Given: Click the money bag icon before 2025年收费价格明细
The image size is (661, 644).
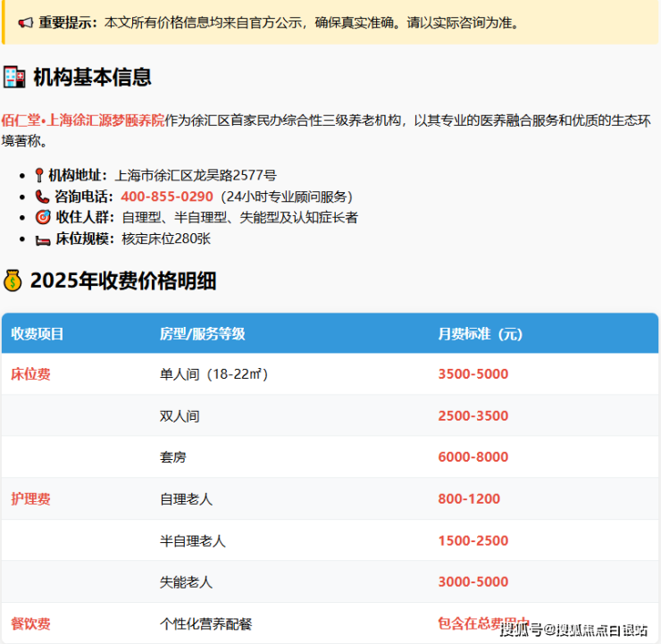Looking at the screenshot, I should pos(13,281).
